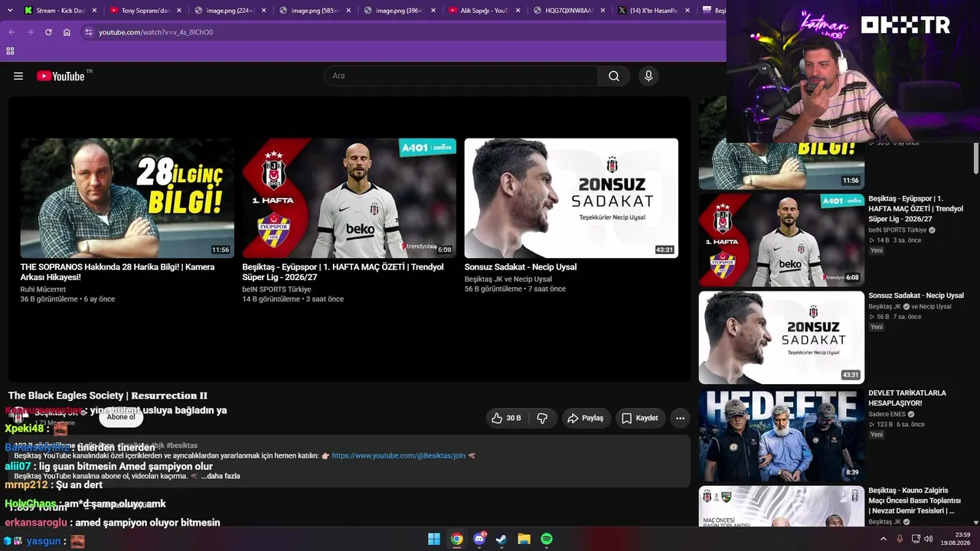980x551 pixels.
Task: Click the microphone icon in system tray
Action: [x=900, y=539]
